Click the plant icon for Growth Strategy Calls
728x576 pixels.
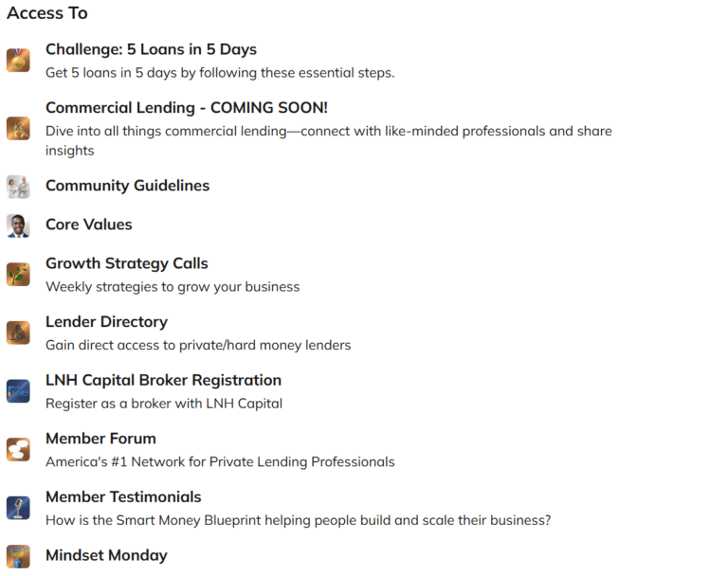click(18, 274)
